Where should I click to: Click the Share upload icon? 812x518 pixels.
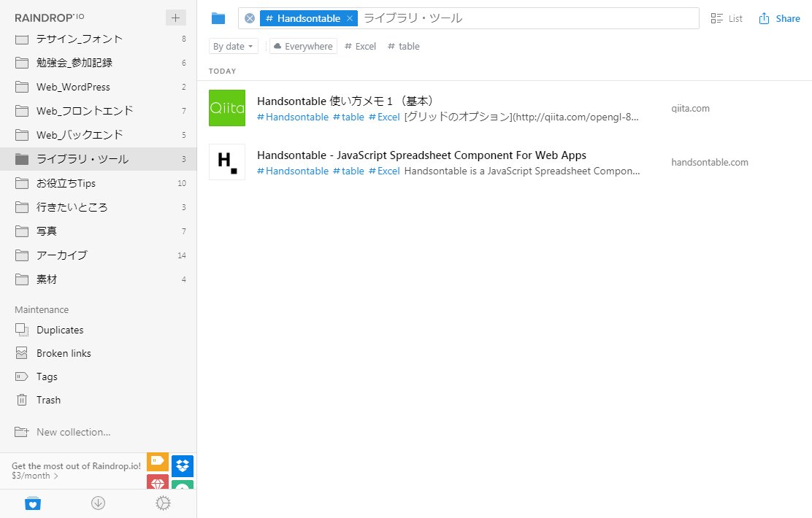764,19
